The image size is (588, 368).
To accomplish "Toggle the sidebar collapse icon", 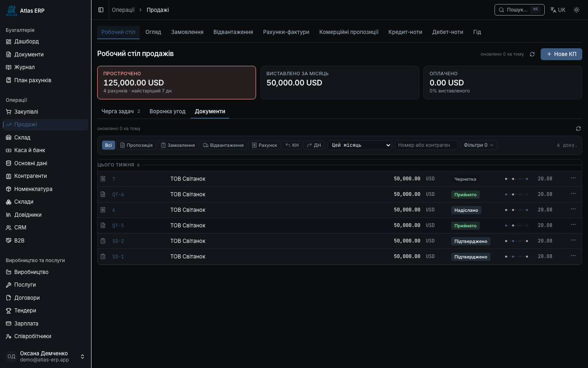I will coord(101,10).
